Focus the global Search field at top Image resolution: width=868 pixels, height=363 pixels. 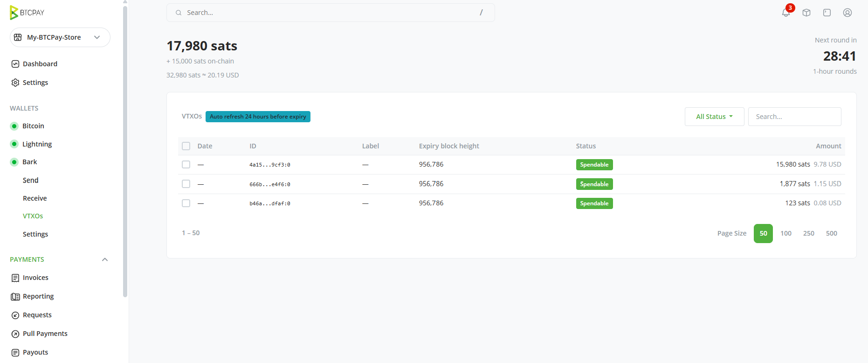click(331, 13)
